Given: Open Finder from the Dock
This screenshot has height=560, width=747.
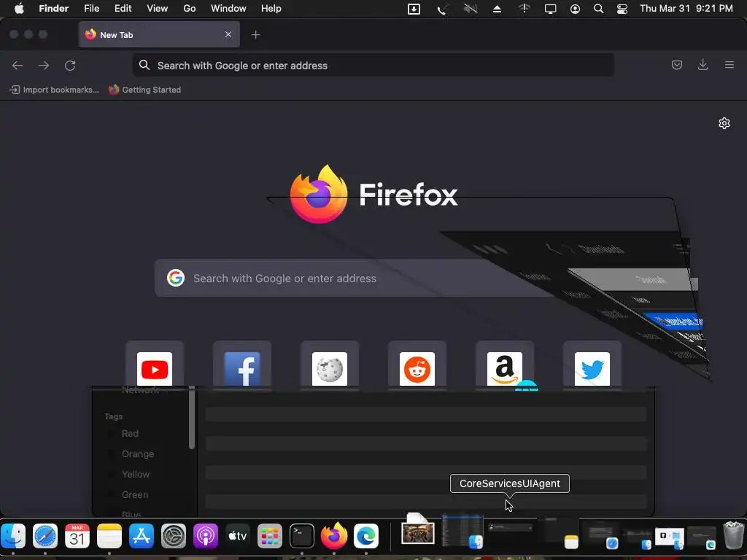Looking at the screenshot, I should 13,536.
